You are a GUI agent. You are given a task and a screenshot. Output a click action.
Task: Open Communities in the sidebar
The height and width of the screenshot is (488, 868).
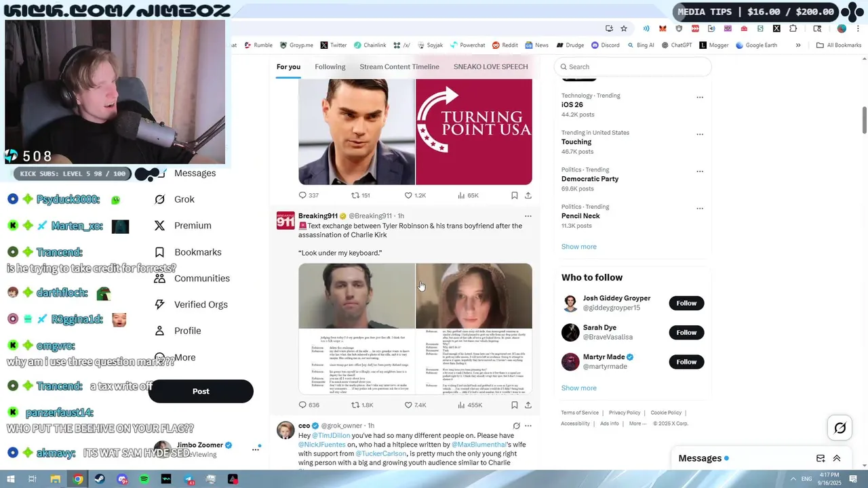(192, 279)
